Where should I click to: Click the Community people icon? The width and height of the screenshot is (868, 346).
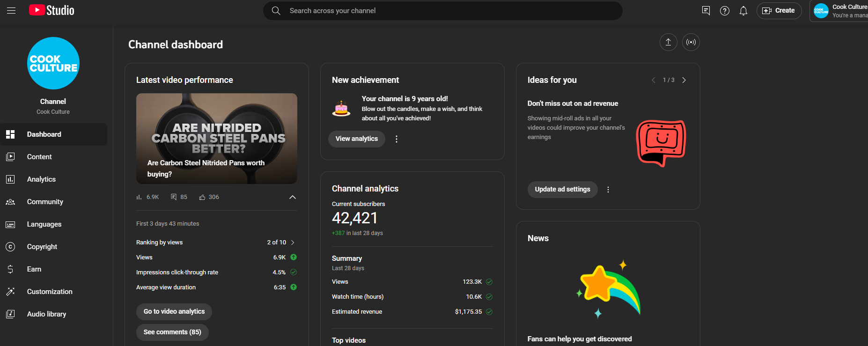[x=10, y=202]
